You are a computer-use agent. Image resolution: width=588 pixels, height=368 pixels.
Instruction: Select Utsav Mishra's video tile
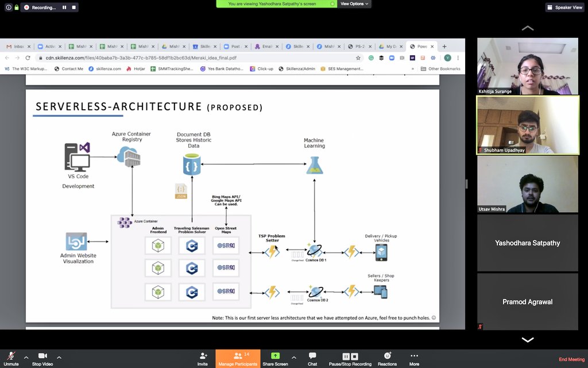coord(527,184)
